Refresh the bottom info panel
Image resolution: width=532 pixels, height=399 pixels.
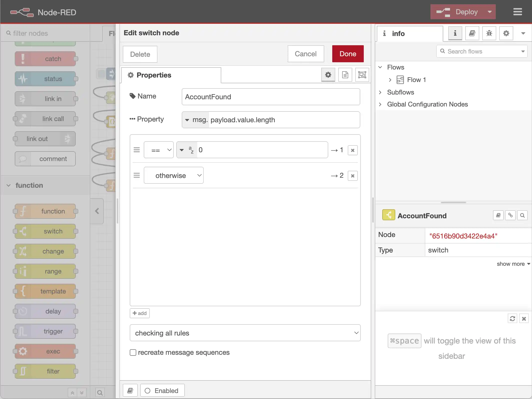coord(512,318)
